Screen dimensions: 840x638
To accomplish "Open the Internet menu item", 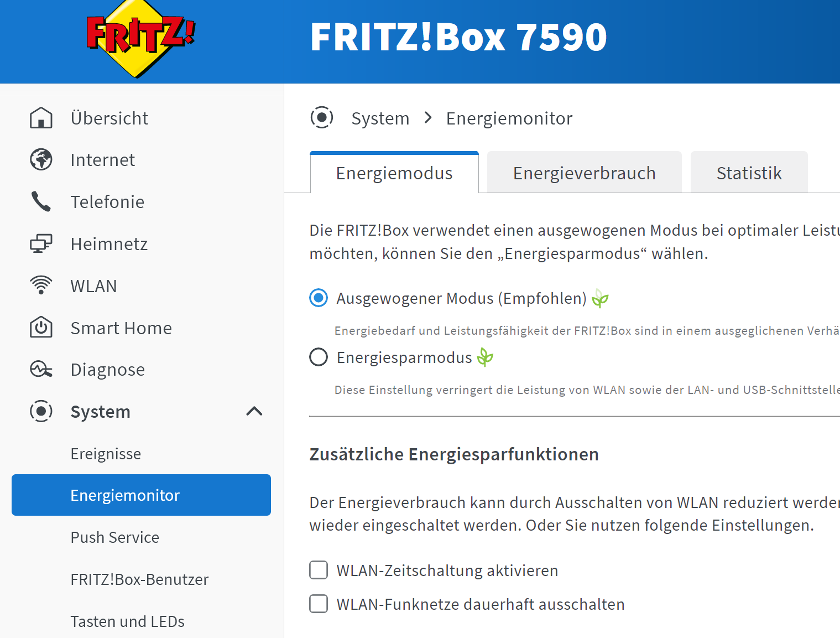I will pyautogui.click(x=103, y=160).
